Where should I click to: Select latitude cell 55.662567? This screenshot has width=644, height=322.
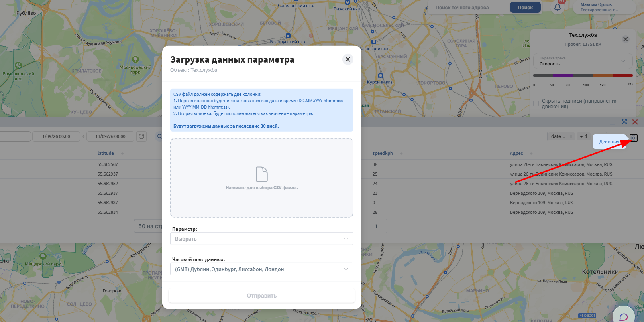(x=108, y=164)
